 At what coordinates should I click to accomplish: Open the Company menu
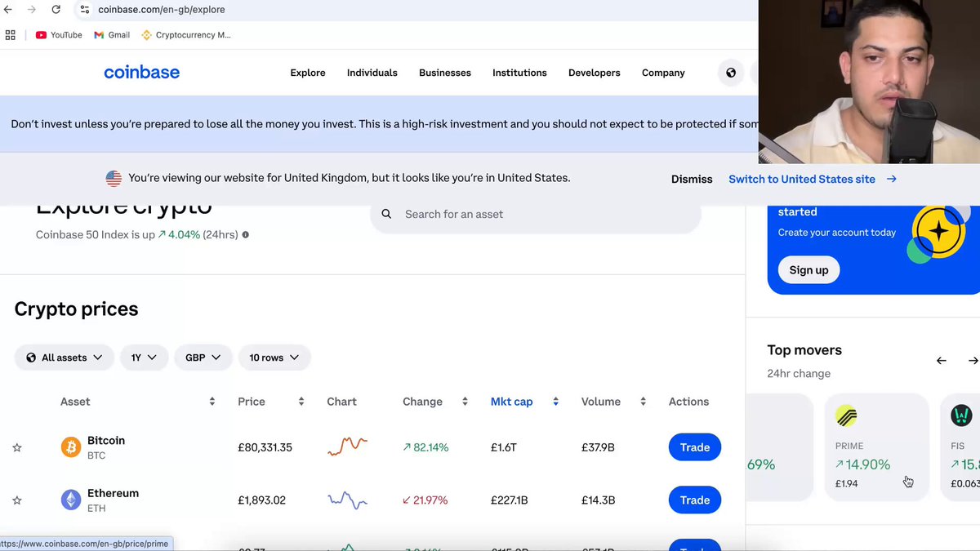(663, 73)
